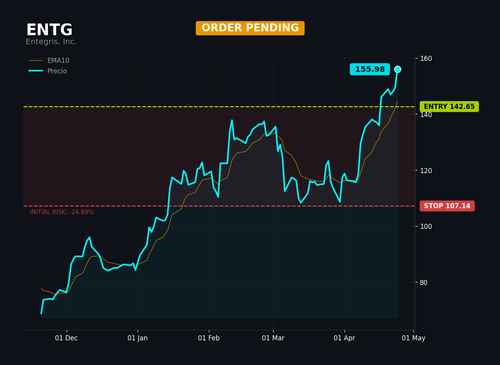Click the 01 Feb date label
This screenshot has height=365, width=500.
point(209,338)
